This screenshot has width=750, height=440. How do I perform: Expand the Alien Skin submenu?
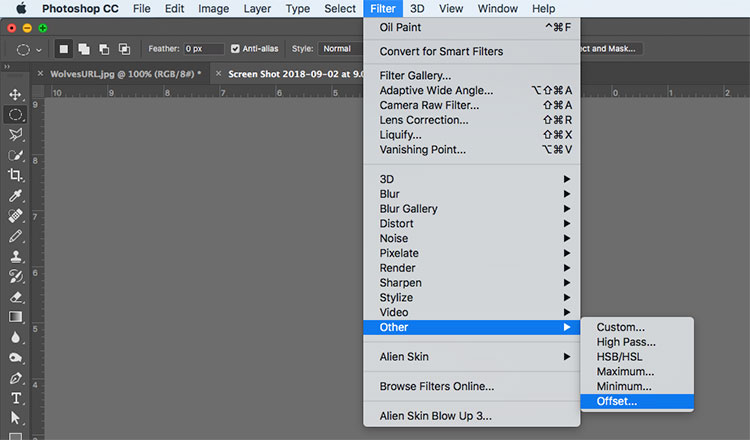pyautogui.click(x=472, y=357)
